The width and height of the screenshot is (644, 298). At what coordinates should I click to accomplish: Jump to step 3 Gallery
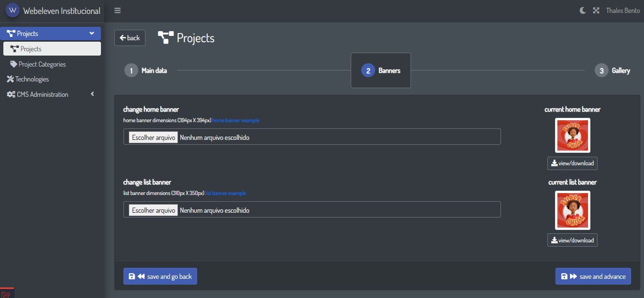coord(612,70)
